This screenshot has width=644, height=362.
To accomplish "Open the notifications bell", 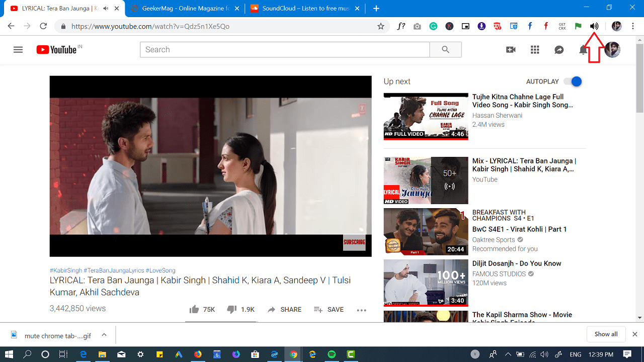I will [583, 50].
